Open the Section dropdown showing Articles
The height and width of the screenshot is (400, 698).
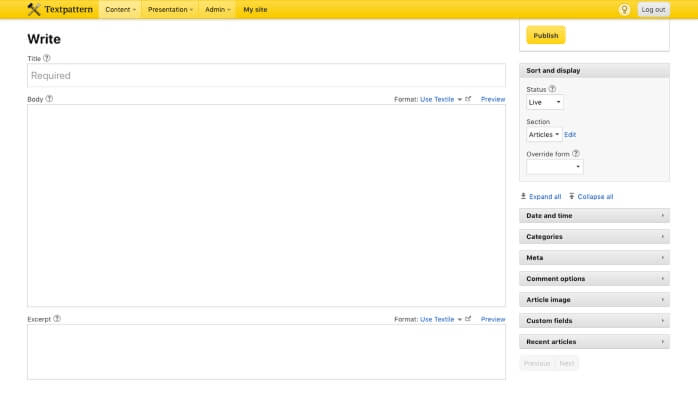click(x=544, y=134)
